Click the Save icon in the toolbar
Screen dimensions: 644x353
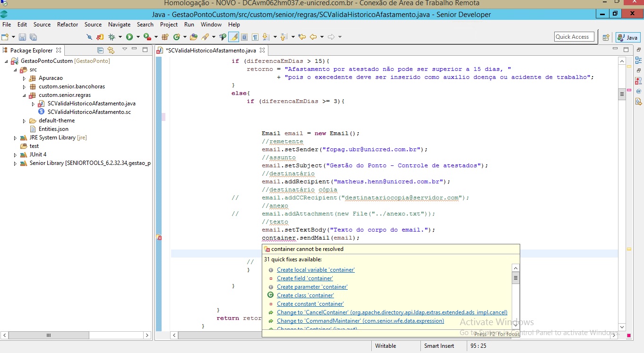click(x=23, y=37)
